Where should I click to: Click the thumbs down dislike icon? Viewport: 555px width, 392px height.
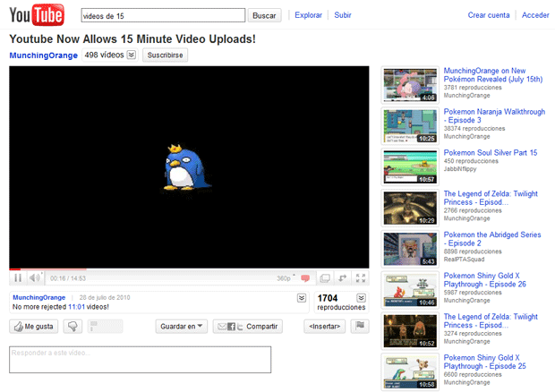tap(73, 326)
